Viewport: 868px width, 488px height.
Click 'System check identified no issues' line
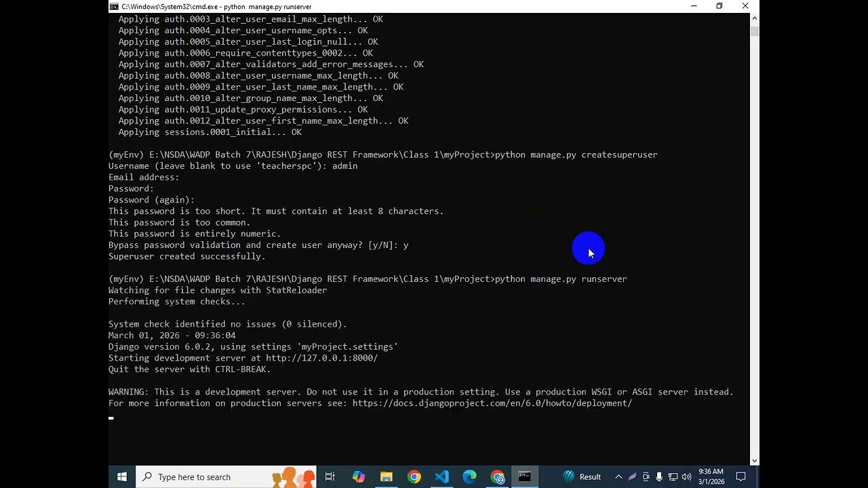click(x=228, y=324)
